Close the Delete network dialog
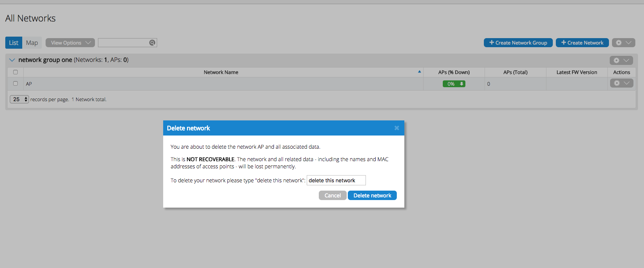 tap(396, 128)
